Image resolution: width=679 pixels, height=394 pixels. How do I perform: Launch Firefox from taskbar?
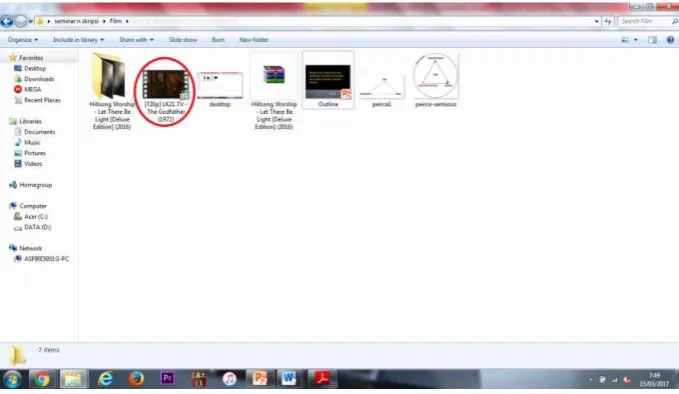(136, 379)
